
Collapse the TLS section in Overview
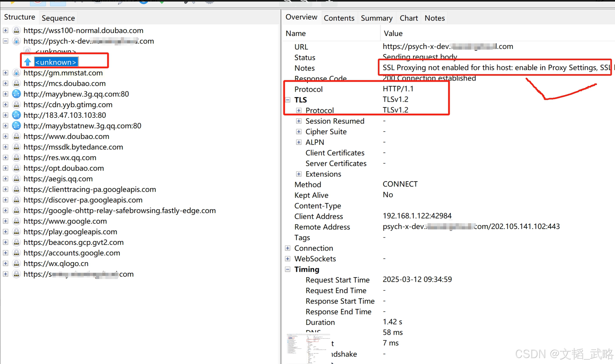coord(288,100)
